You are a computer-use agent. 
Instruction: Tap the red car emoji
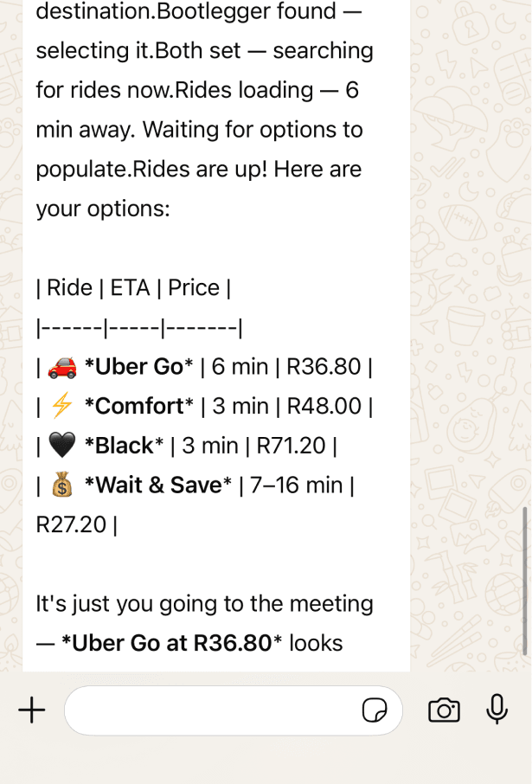pos(62,367)
